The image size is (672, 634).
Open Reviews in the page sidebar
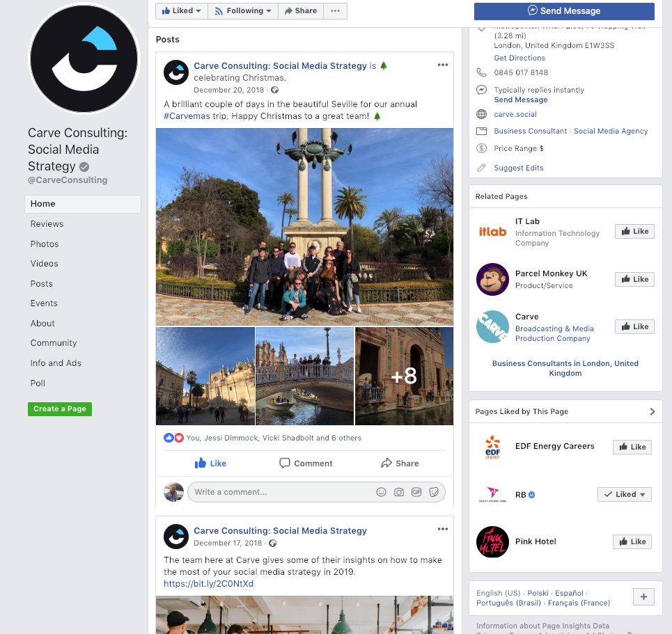coord(47,223)
